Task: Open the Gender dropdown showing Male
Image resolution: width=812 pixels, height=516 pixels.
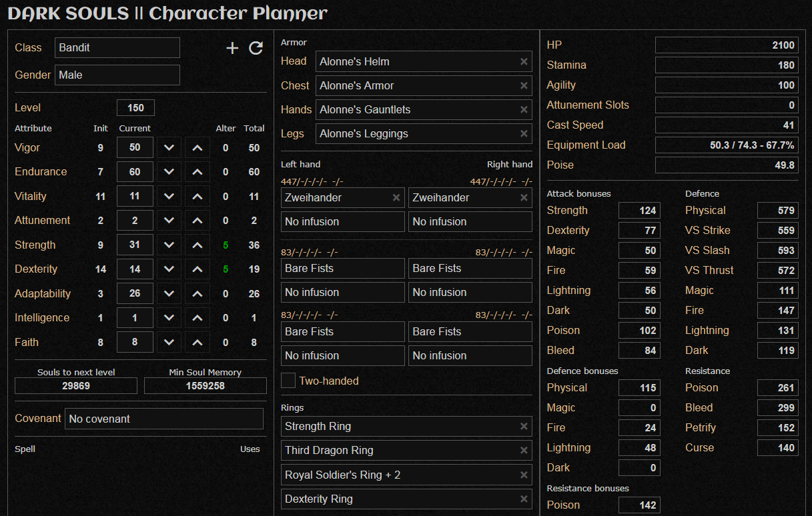Action: tap(117, 75)
